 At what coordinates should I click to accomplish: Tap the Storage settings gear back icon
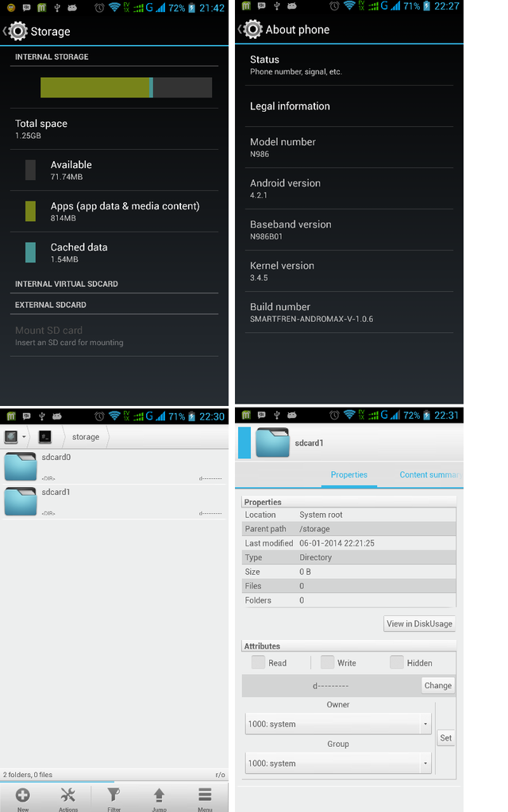pos(16,31)
